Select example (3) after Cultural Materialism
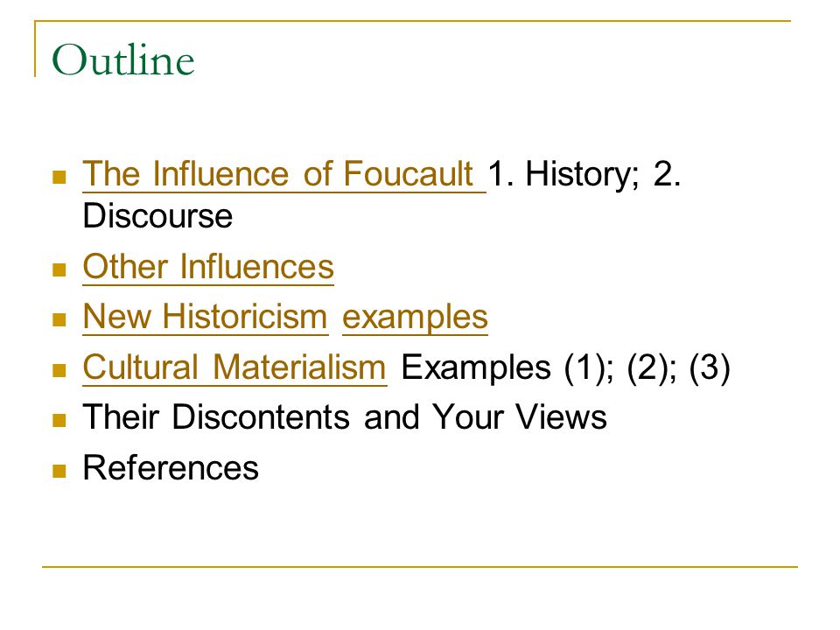Viewport: 840px width, 630px height. (x=710, y=368)
